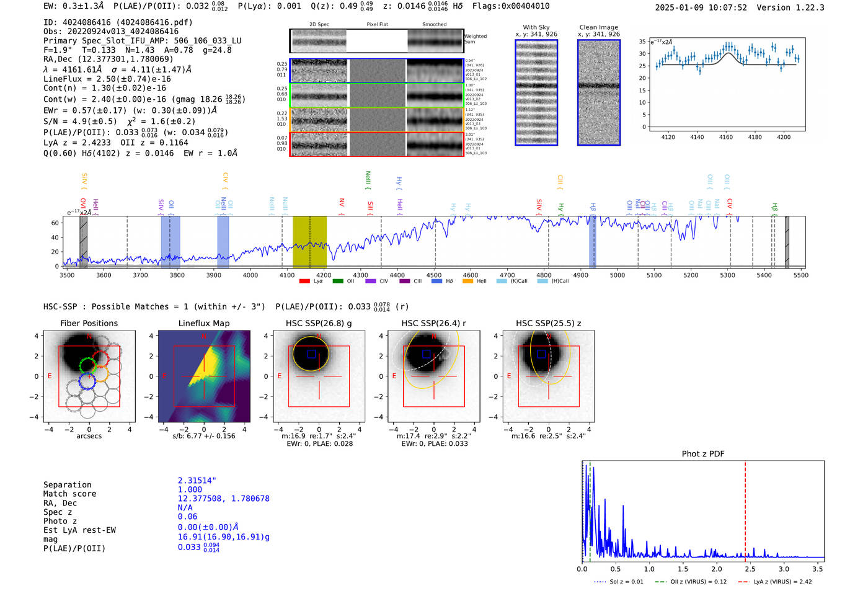Open the HSC SSP(26.8) g image
Image resolution: width=868 pixels, height=591 pixels.
[x=319, y=376]
